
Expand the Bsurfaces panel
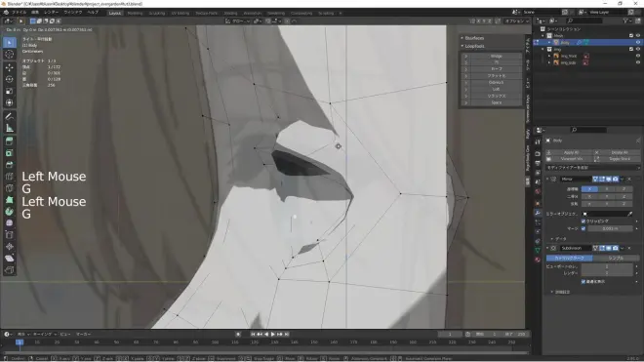tap(463, 38)
